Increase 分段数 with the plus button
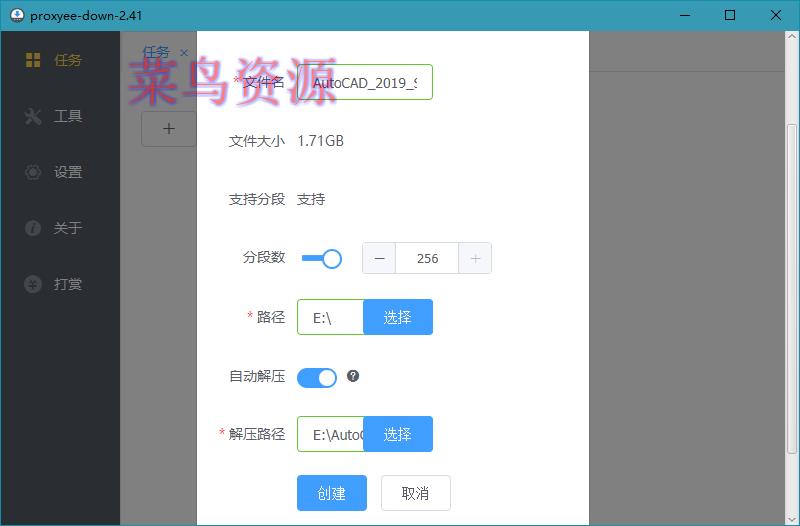Image resolution: width=800 pixels, height=526 pixels. (475, 258)
